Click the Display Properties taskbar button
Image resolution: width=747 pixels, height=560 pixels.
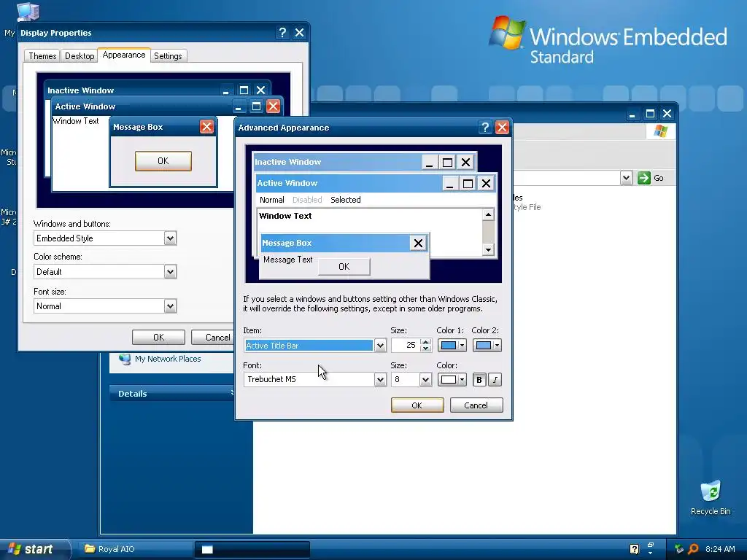(x=252, y=549)
